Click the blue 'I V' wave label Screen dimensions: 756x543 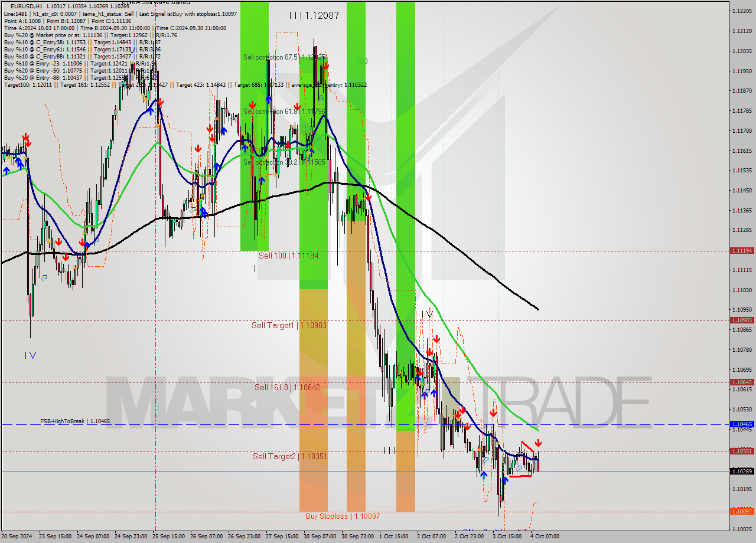pos(31,355)
